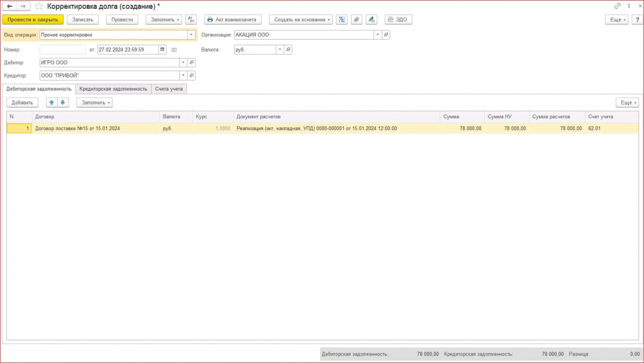
Task: Open the ЭДО menu button
Action: [398, 20]
